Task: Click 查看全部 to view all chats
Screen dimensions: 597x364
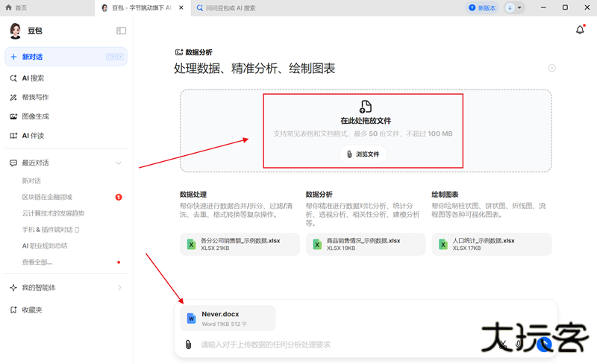Action: 37,263
